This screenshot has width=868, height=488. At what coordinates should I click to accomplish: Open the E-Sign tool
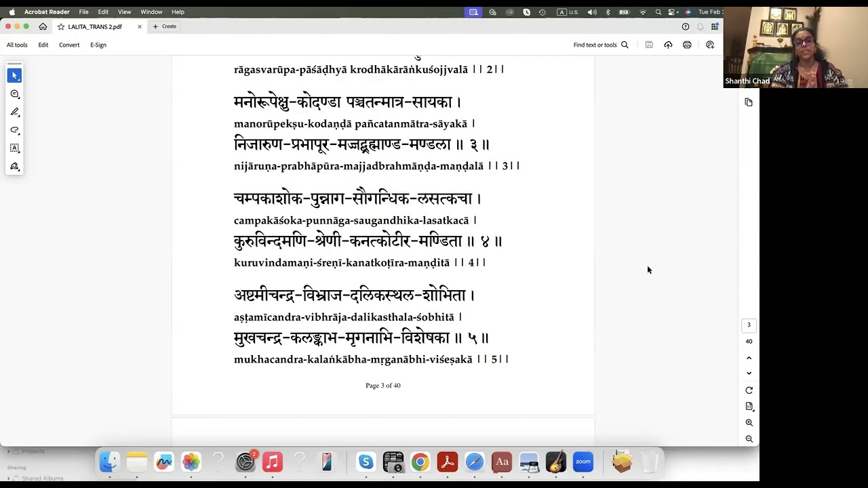[x=98, y=45]
